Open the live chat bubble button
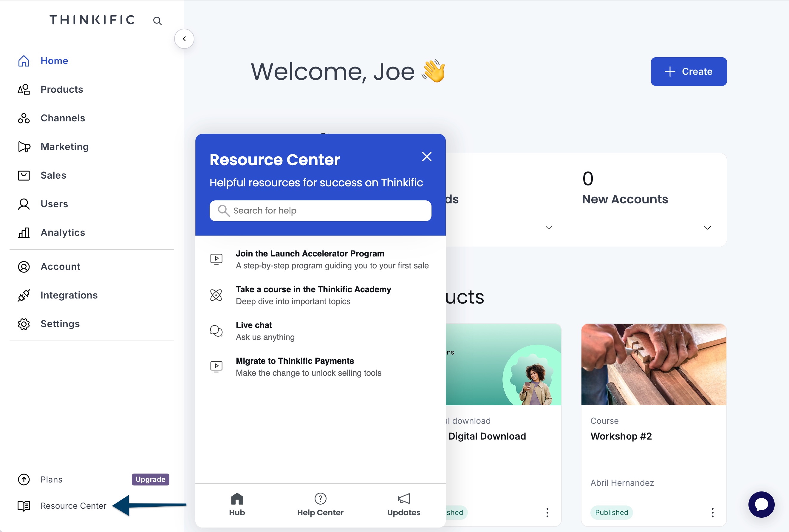 point(761,505)
